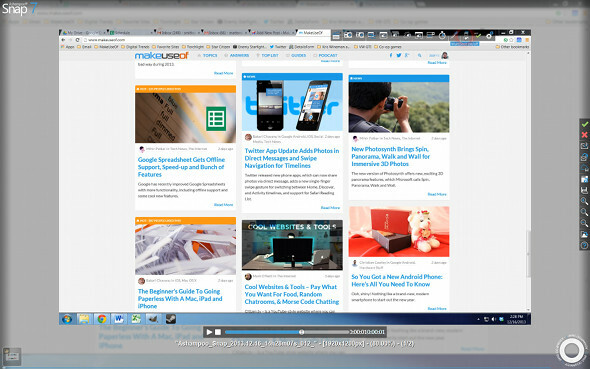
Task: Open the TOPICS menu on makeuseof
Action: [x=208, y=55]
